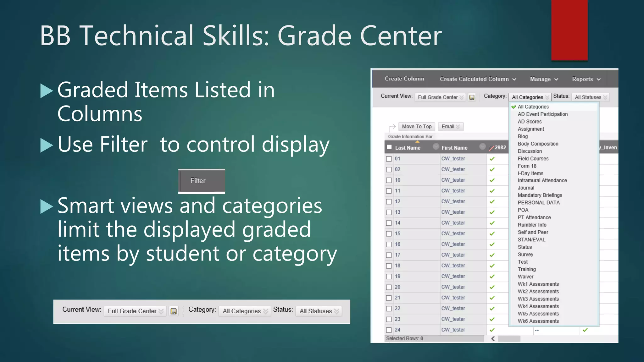Screen dimensions: 644x362
Task: Click the save-view floppy icon beside Full Grade Center
Action: [472, 97]
